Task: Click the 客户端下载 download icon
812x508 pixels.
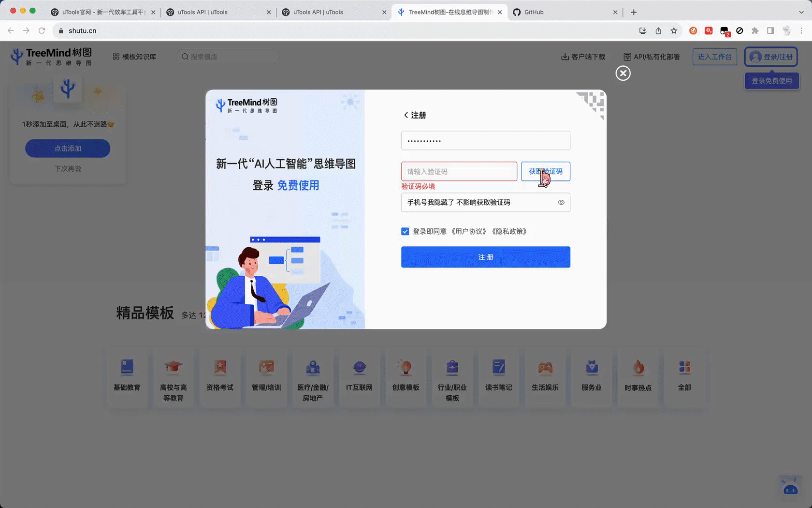Action: (564, 56)
